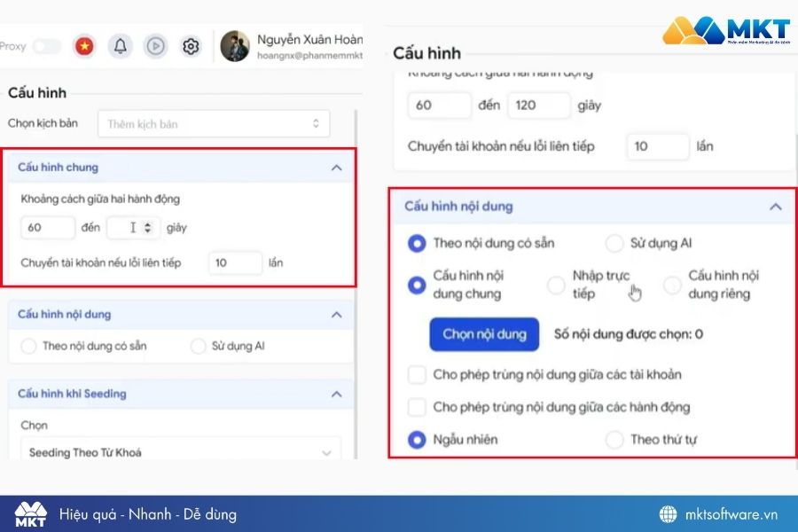Click the mktsoftware.vn link
798x532 pixels.
731,514
